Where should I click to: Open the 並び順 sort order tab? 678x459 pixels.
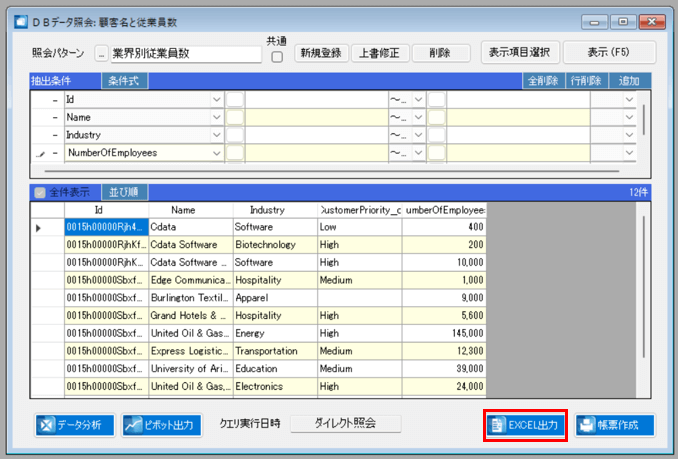pos(125,192)
